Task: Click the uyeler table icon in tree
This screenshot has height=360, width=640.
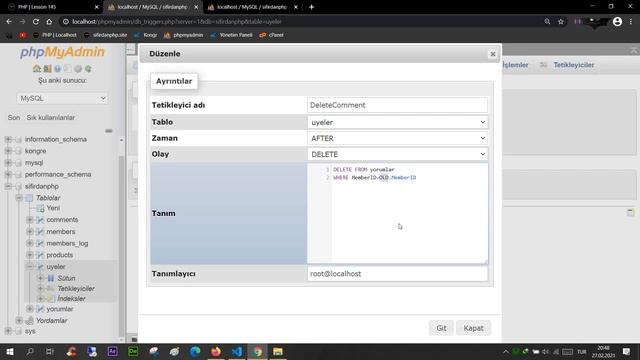Action: (x=40, y=267)
